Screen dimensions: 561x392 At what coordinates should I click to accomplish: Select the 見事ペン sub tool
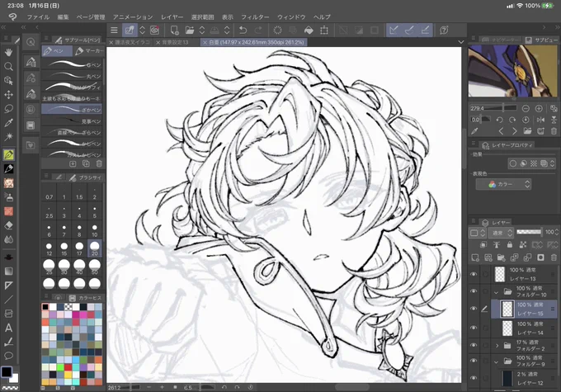coord(72,121)
